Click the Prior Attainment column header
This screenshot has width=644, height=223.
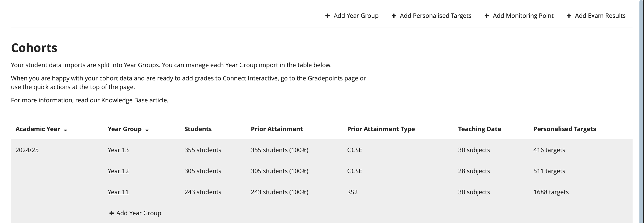[x=277, y=129]
